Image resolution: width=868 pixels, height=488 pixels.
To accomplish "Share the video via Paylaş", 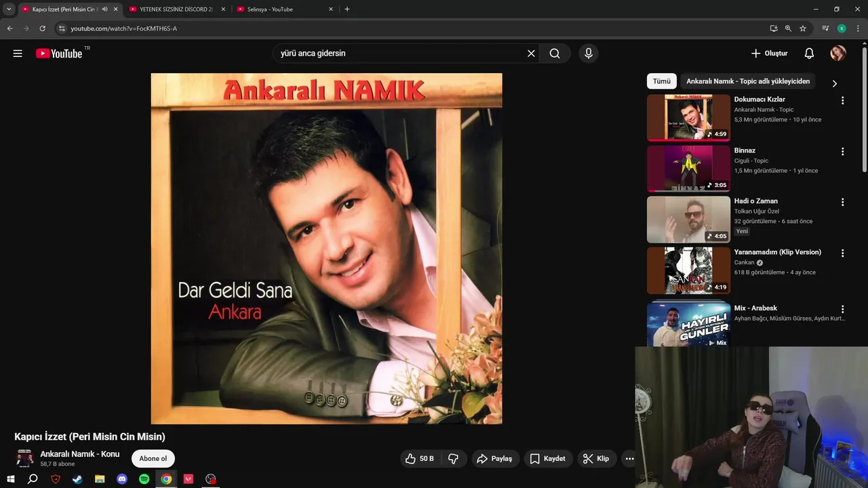I will click(x=495, y=459).
